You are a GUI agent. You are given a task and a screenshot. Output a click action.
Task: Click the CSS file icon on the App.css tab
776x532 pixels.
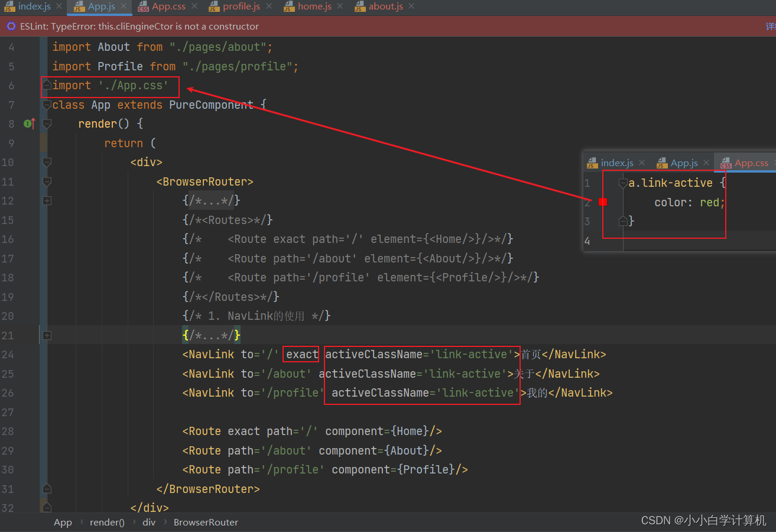pos(142,8)
